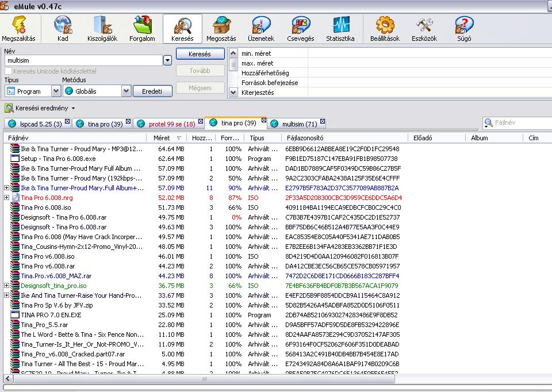
Task: Click archive icon of Tina.Pro.v6.008_MAZ.rar
Action: pos(15,276)
